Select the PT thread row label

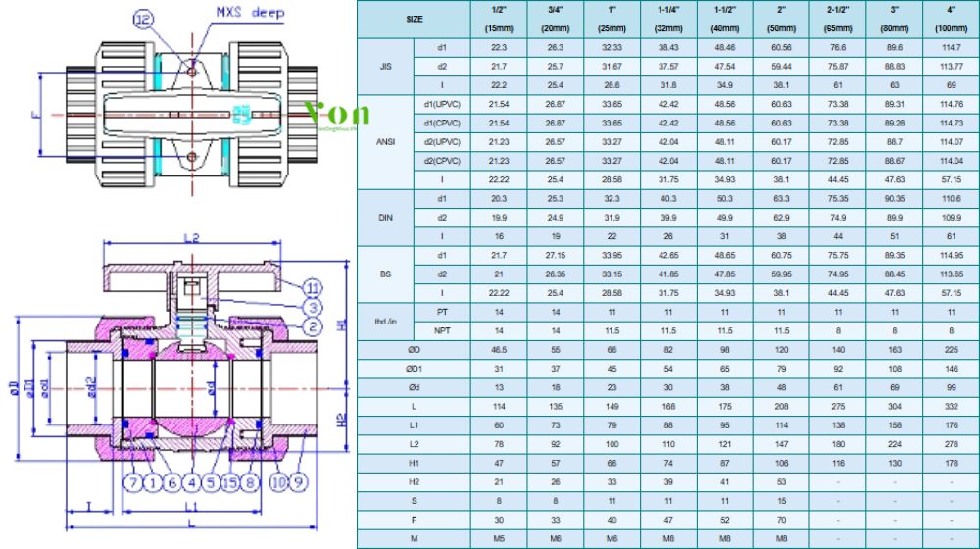(442, 312)
